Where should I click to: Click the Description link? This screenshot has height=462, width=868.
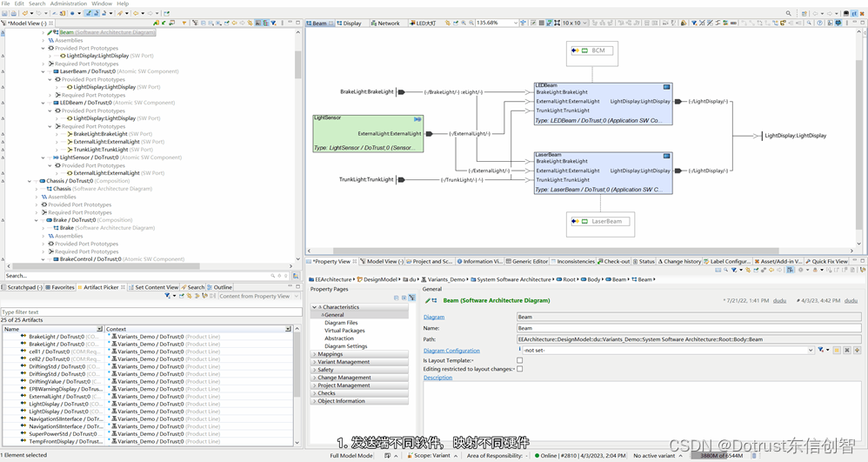tap(437, 378)
